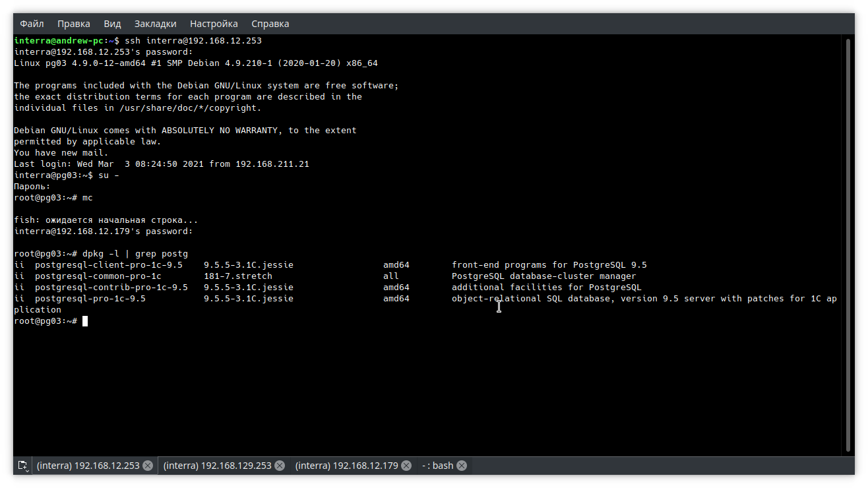Click the 'ABSOLUTELY NO WARRANTY' line
The image size is (868, 488).
click(185, 131)
